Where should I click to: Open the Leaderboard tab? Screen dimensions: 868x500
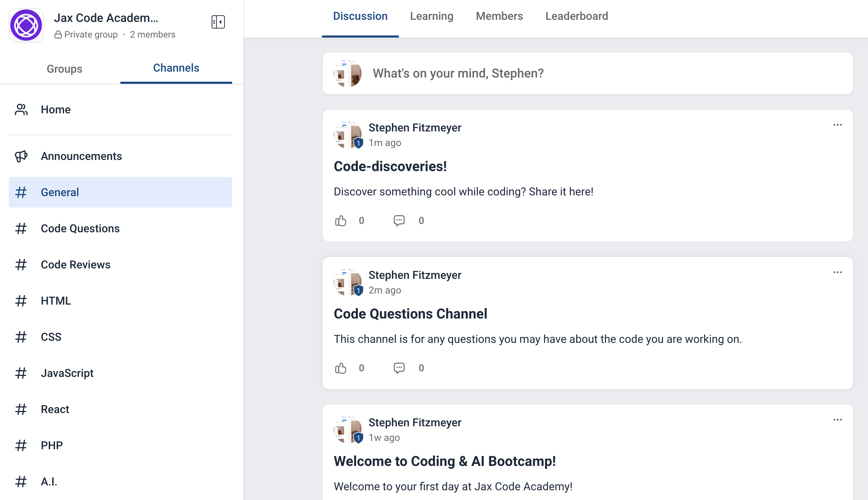576,16
